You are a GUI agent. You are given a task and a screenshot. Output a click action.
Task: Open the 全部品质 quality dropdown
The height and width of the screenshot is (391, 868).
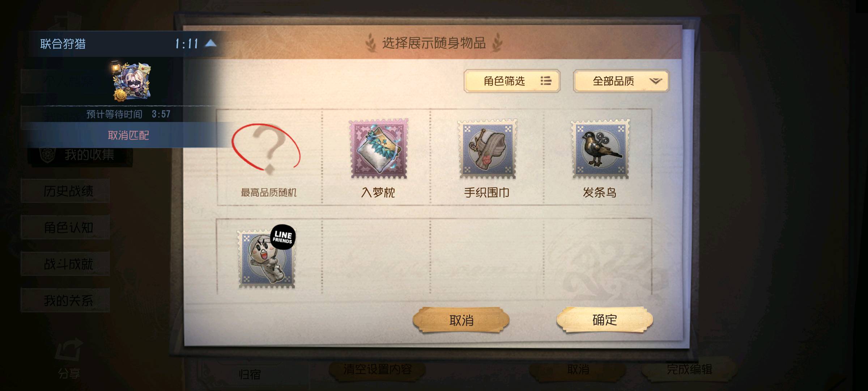coord(621,81)
